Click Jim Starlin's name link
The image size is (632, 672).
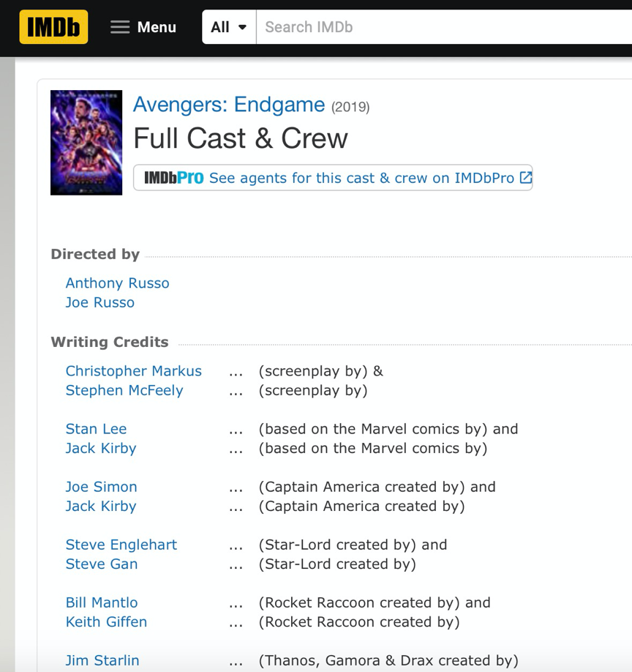coord(102,660)
